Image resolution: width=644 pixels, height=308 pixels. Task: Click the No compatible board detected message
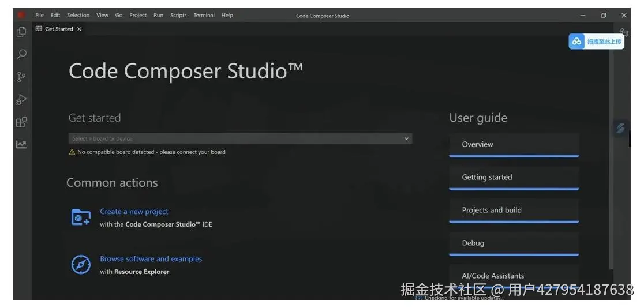click(151, 152)
